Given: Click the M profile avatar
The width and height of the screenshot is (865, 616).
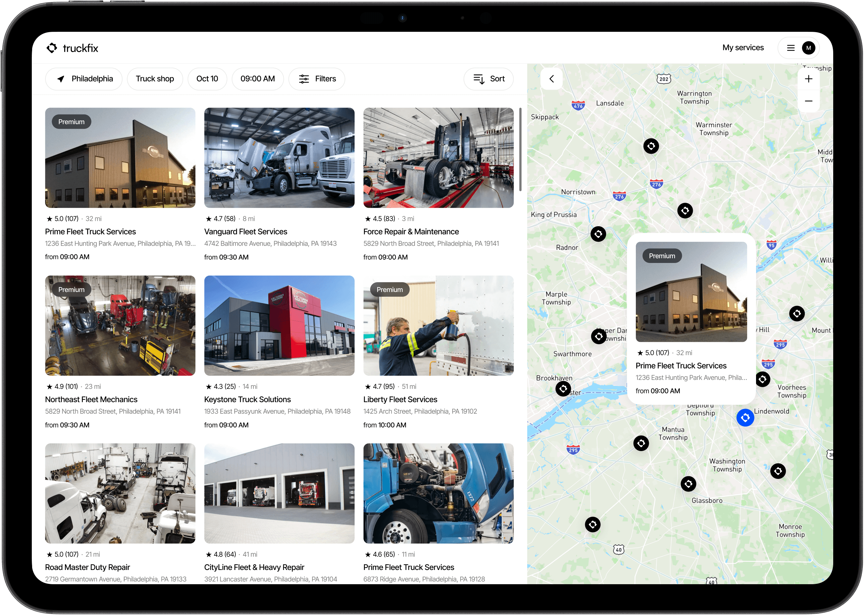Looking at the screenshot, I should pos(808,48).
